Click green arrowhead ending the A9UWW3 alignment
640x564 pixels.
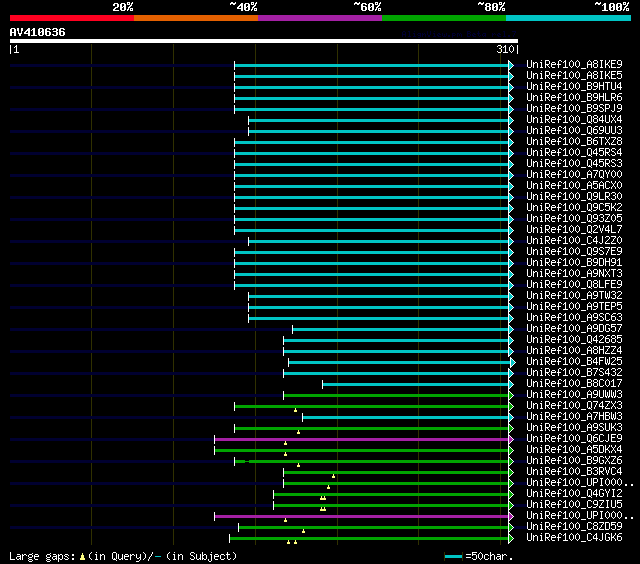[511, 395]
